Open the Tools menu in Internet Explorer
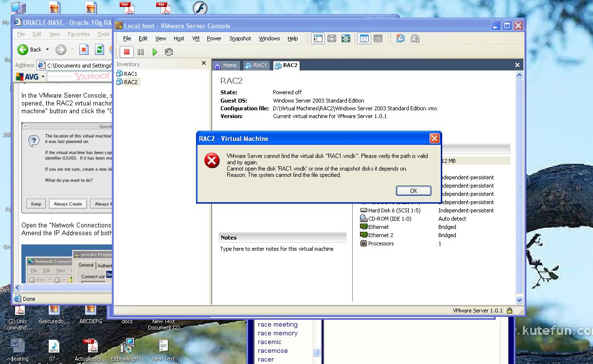This screenshot has width=593, height=364. pyautogui.click(x=104, y=34)
